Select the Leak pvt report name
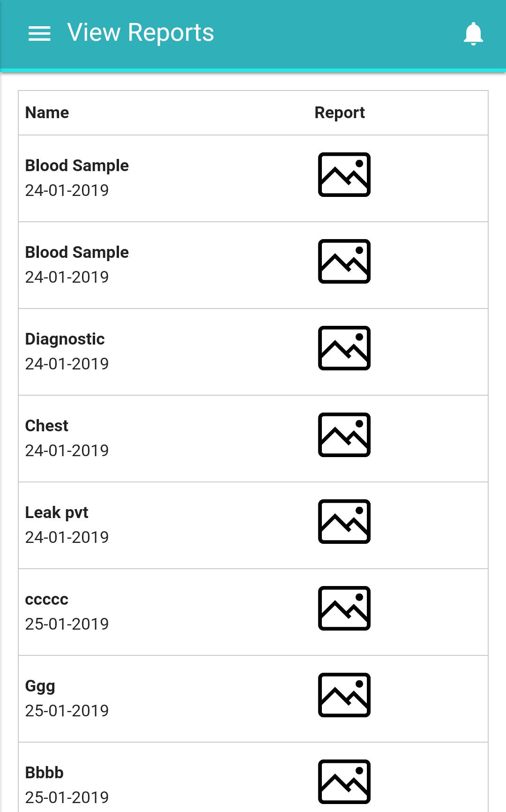Viewport: 506px width, 812px height. [57, 512]
